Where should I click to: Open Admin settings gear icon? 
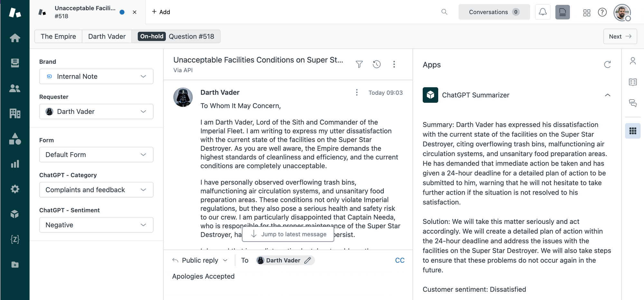point(15,189)
